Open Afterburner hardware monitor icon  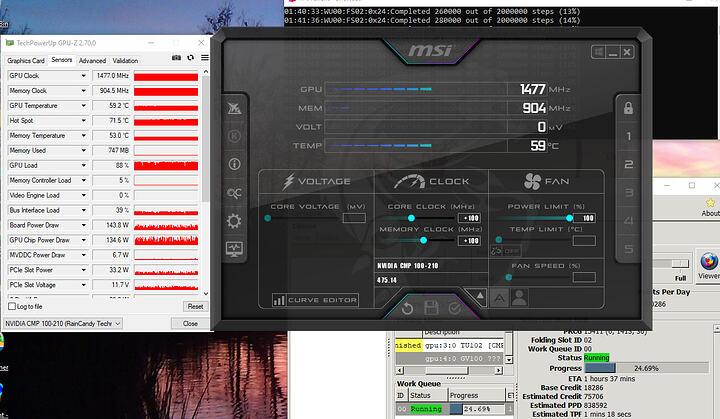(x=234, y=249)
